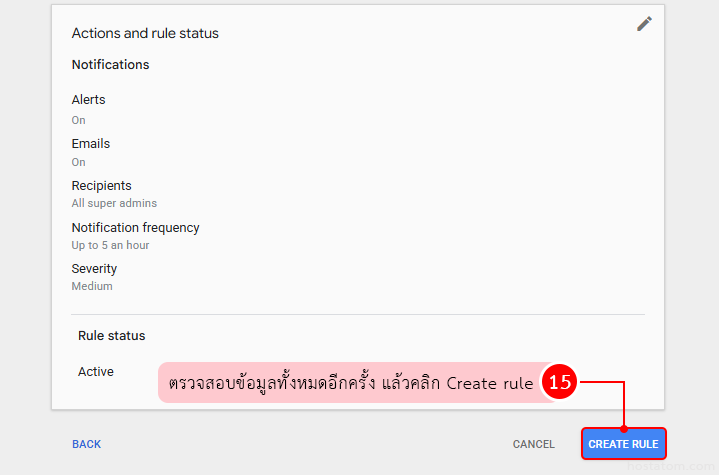Click the 'Medium' severity value
The image size is (719, 475).
pyautogui.click(x=92, y=286)
